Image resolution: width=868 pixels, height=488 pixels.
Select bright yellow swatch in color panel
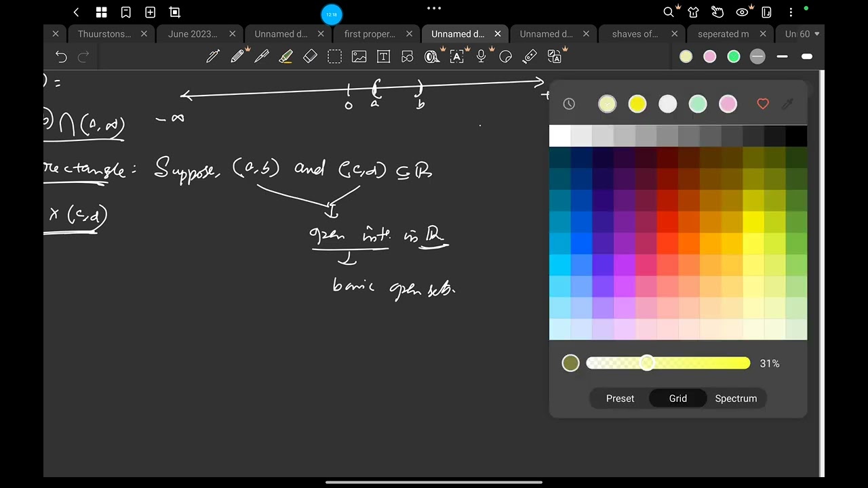click(x=637, y=104)
